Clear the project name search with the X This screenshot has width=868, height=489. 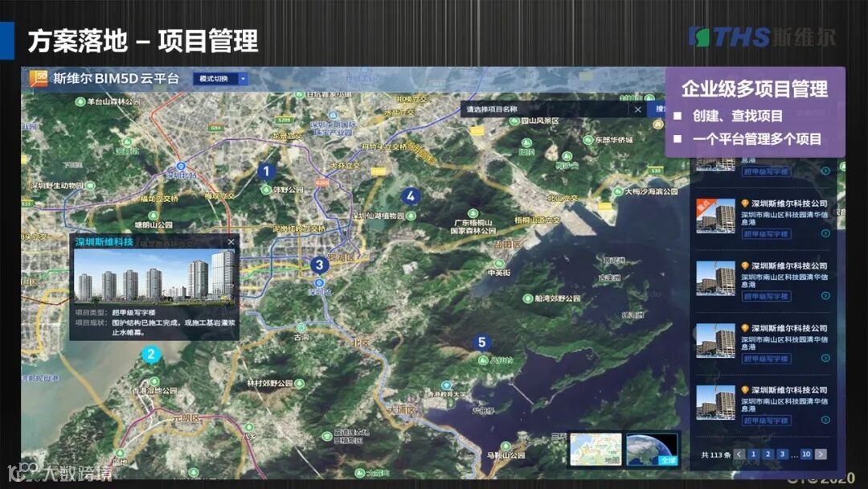coord(637,109)
